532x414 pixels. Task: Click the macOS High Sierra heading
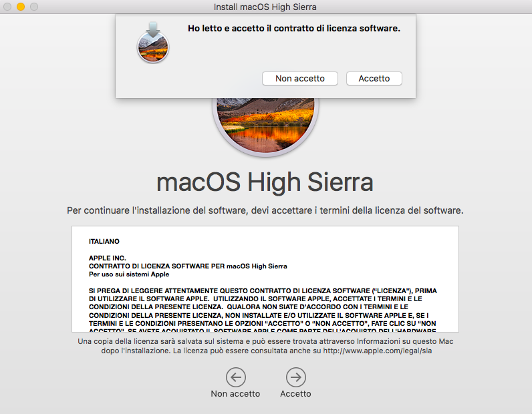coord(265,182)
